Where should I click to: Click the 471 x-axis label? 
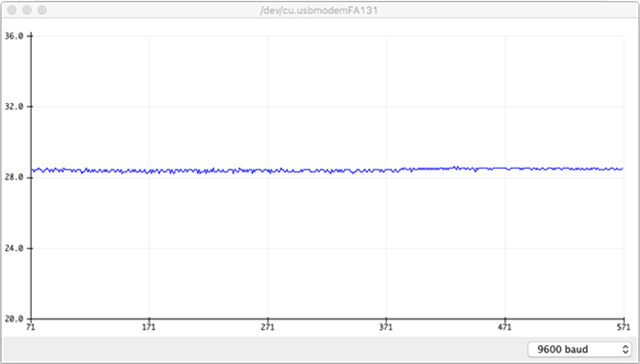(505, 327)
